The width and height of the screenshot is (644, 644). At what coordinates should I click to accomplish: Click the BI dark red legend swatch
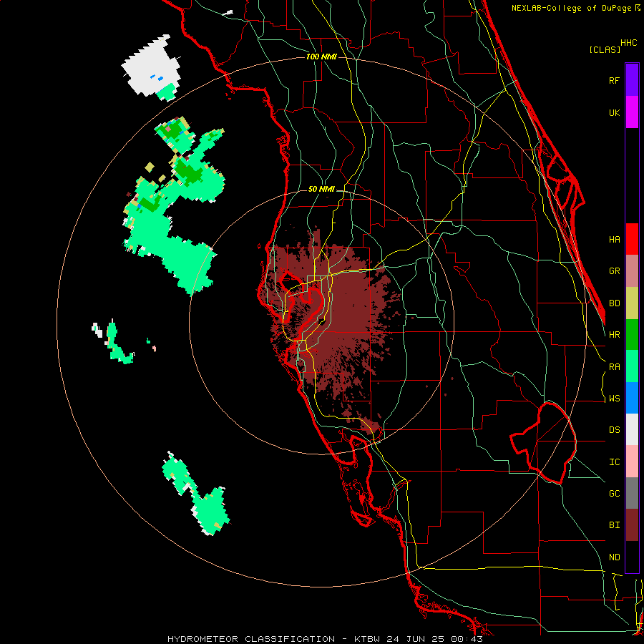tap(632, 525)
